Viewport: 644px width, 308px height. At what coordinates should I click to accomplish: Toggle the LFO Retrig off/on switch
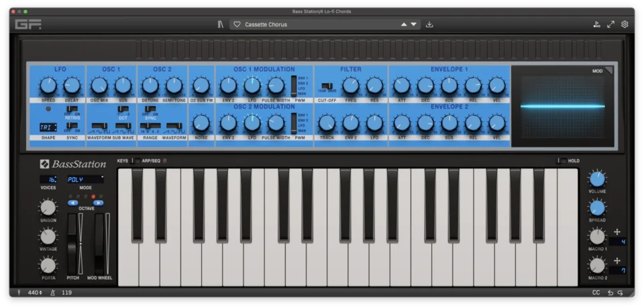pyautogui.click(x=72, y=109)
